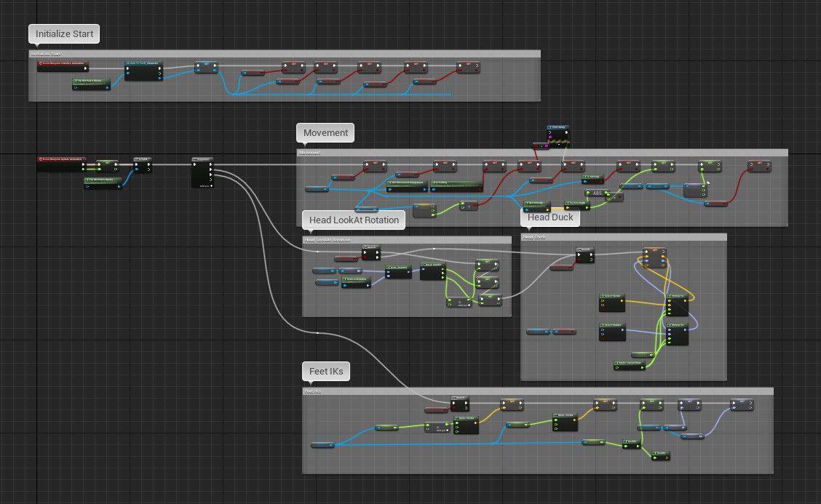Screen dimensions: 821x504
Task: Toggle the pick checkbox on the Select Rotator node
Action: coord(603,338)
